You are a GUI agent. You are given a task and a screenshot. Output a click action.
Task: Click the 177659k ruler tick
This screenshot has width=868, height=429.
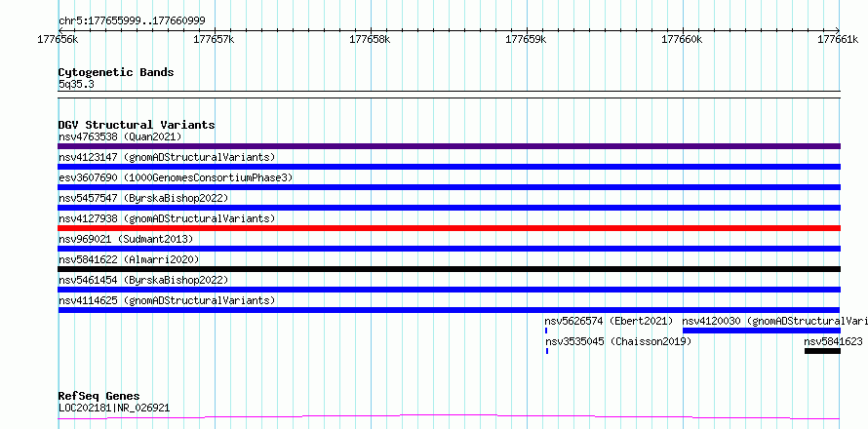pos(527,39)
